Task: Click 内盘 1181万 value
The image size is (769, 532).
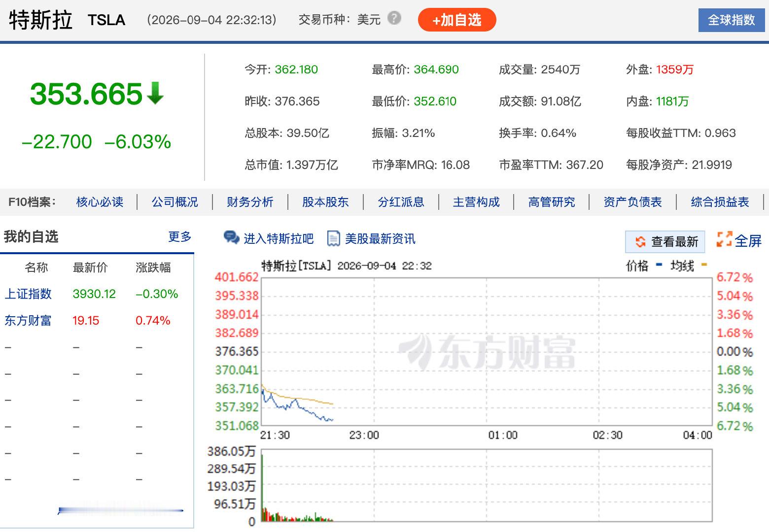Action: (x=672, y=101)
